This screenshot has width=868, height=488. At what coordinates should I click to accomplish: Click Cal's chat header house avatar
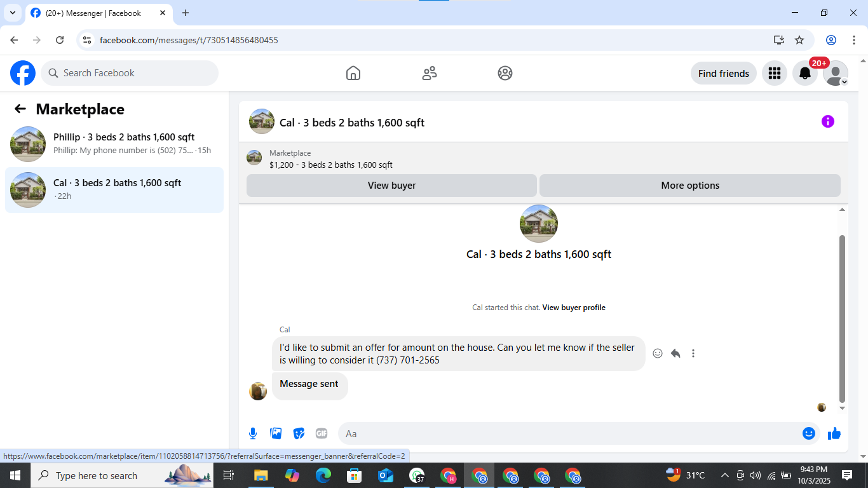click(x=262, y=121)
